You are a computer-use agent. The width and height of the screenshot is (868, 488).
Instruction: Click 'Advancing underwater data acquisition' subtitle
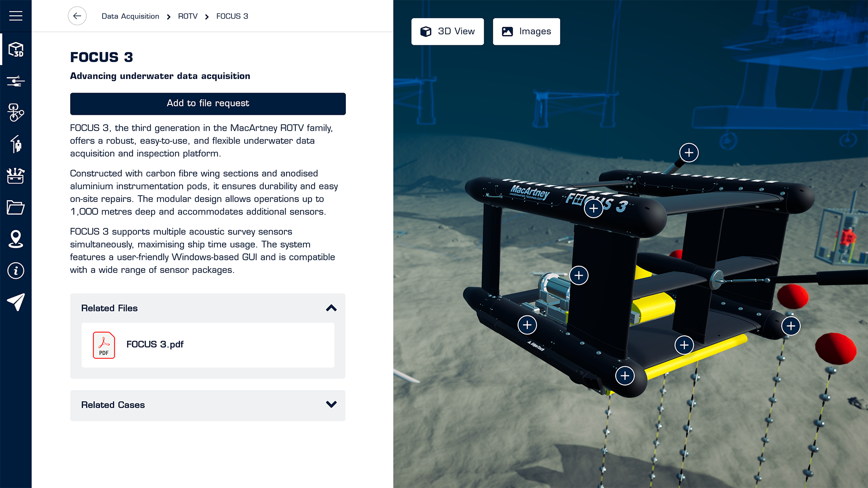tap(160, 76)
